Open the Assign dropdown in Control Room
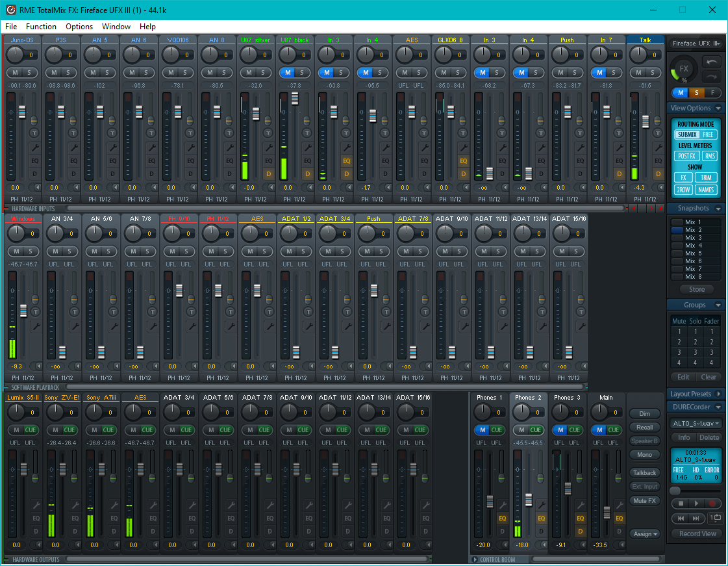 point(645,534)
